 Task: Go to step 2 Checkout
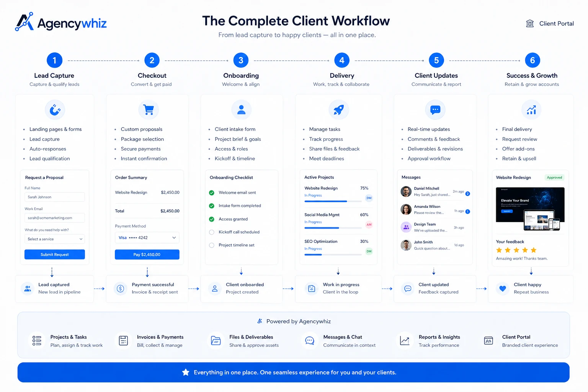tap(152, 60)
